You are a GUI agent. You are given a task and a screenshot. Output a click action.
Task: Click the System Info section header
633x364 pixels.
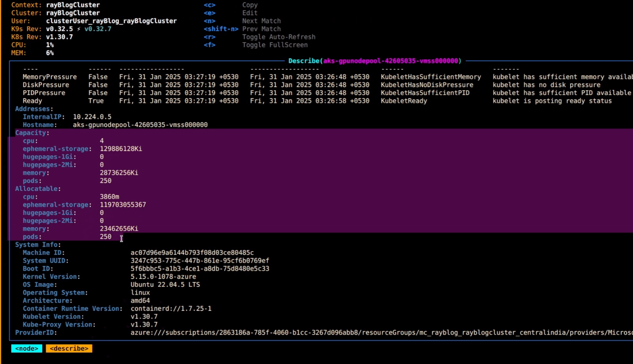(38, 245)
